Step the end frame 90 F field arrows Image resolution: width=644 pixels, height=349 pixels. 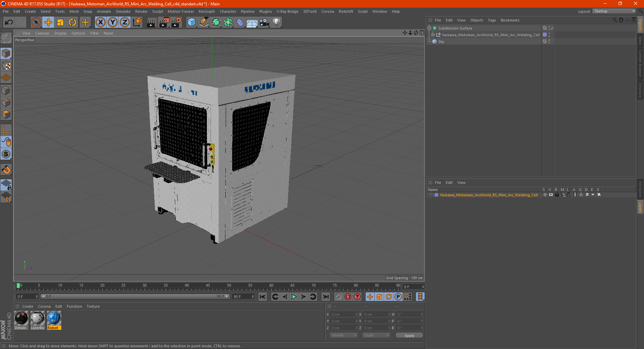coord(253,297)
